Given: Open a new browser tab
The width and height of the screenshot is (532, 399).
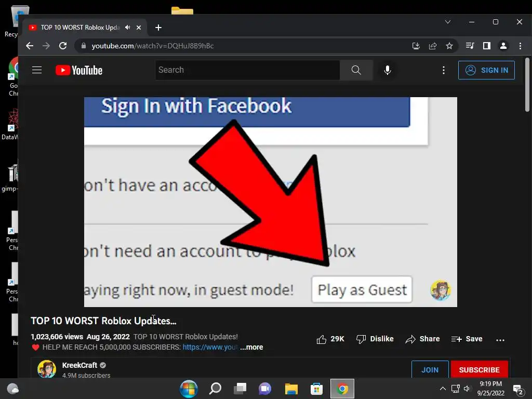Looking at the screenshot, I should point(158,28).
